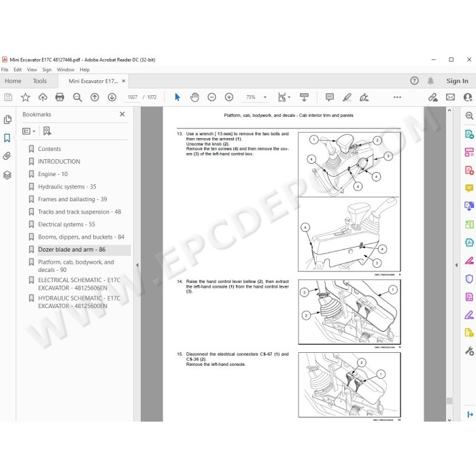This screenshot has width=476, height=476.
Task: Click the current page number field
Action: [x=133, y=97]
